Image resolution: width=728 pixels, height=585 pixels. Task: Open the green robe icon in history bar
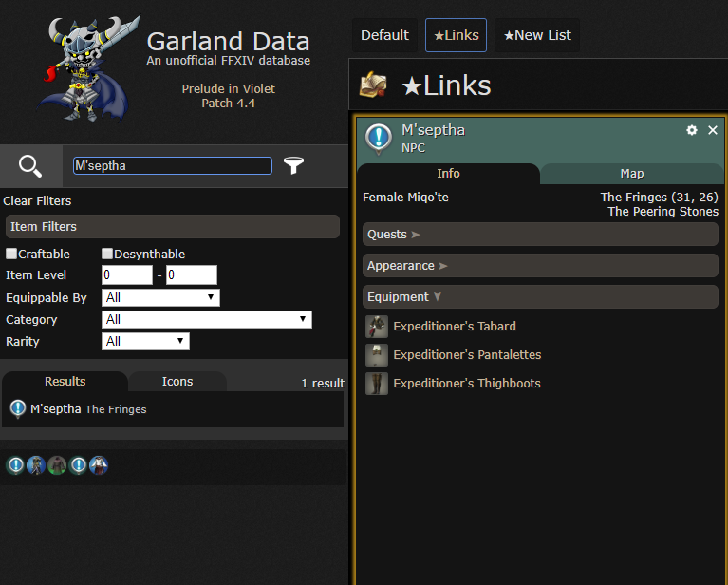point(57,465)
